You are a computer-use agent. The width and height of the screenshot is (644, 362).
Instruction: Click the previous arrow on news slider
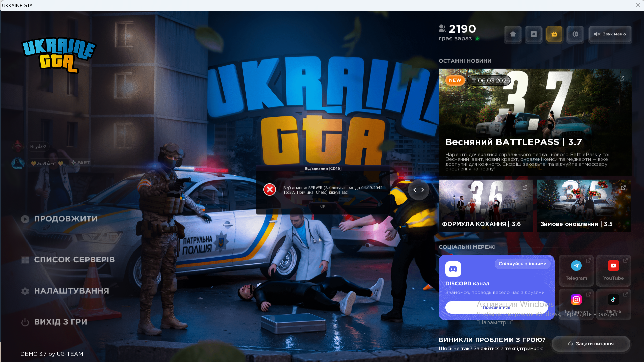415,190
